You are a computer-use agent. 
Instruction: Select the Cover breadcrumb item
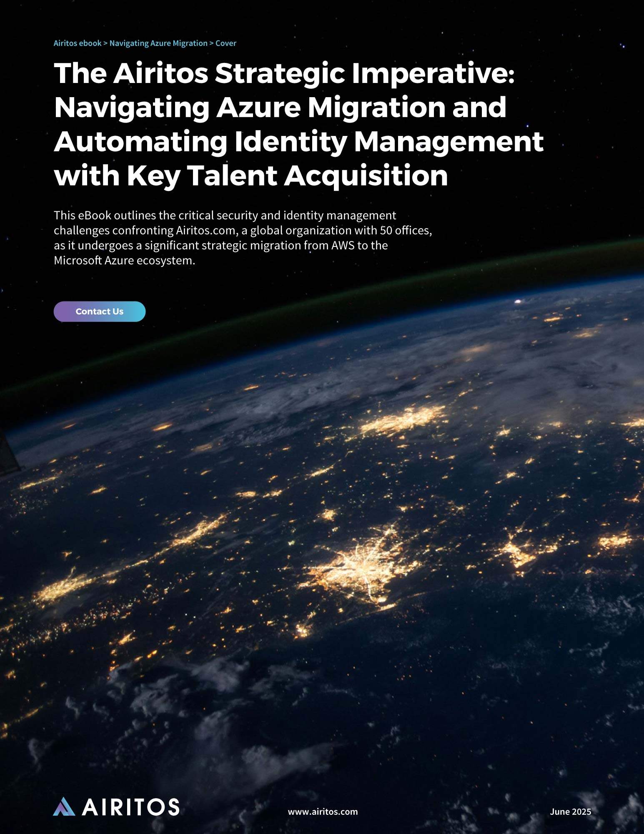coord(226,43)
